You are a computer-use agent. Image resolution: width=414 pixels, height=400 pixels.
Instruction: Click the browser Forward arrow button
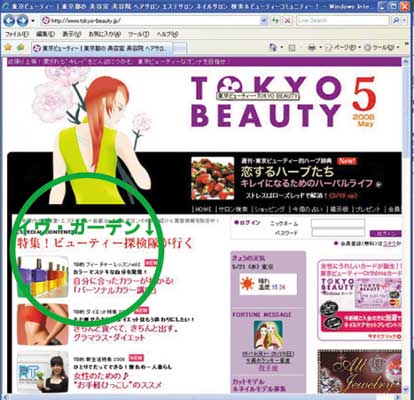coord(22,21)
